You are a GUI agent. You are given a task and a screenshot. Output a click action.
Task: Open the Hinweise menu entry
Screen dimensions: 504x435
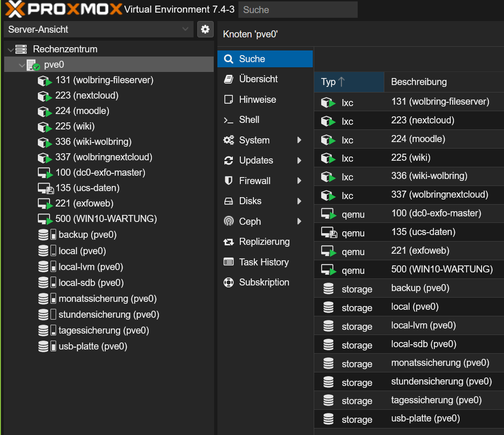(265, 100)
